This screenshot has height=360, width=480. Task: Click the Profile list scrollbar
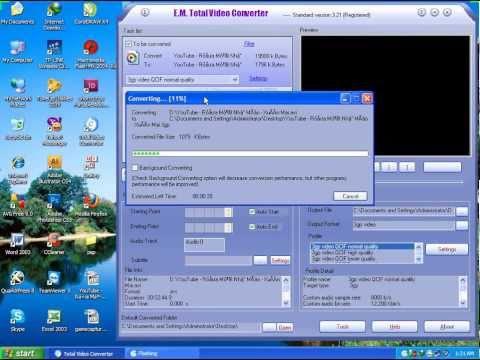click(x=419, y=253)
